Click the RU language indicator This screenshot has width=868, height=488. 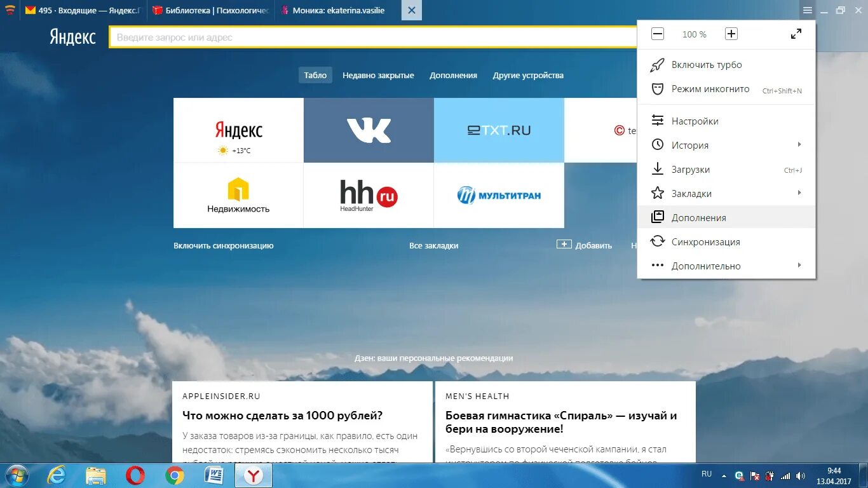pyautogui.click(x=707, y=474)
